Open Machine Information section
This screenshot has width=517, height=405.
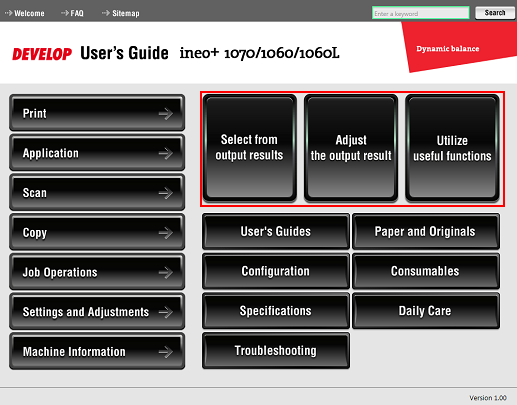tap(97, 351)
